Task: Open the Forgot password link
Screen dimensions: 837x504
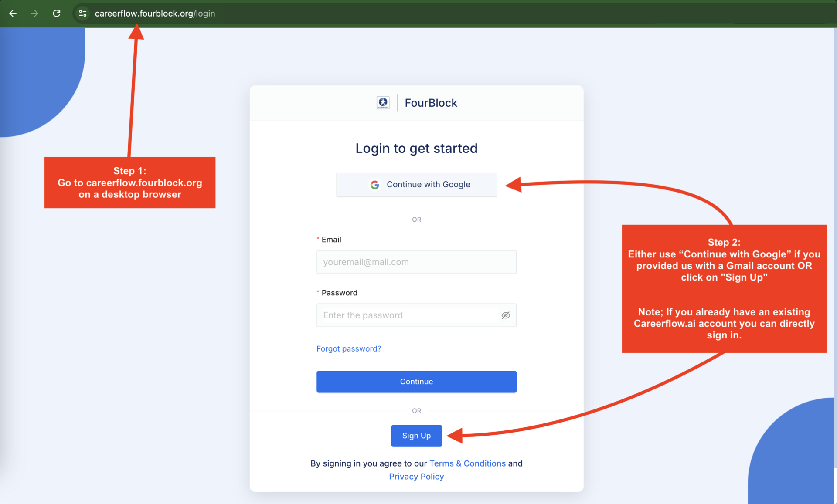Action: click(349, 348)
